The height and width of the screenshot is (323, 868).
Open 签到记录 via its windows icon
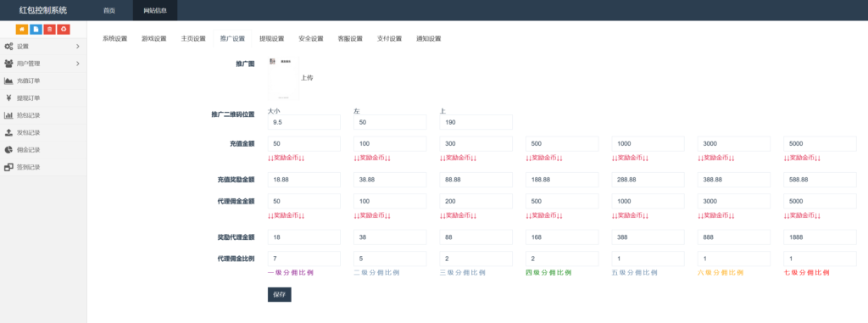point(8,167)
